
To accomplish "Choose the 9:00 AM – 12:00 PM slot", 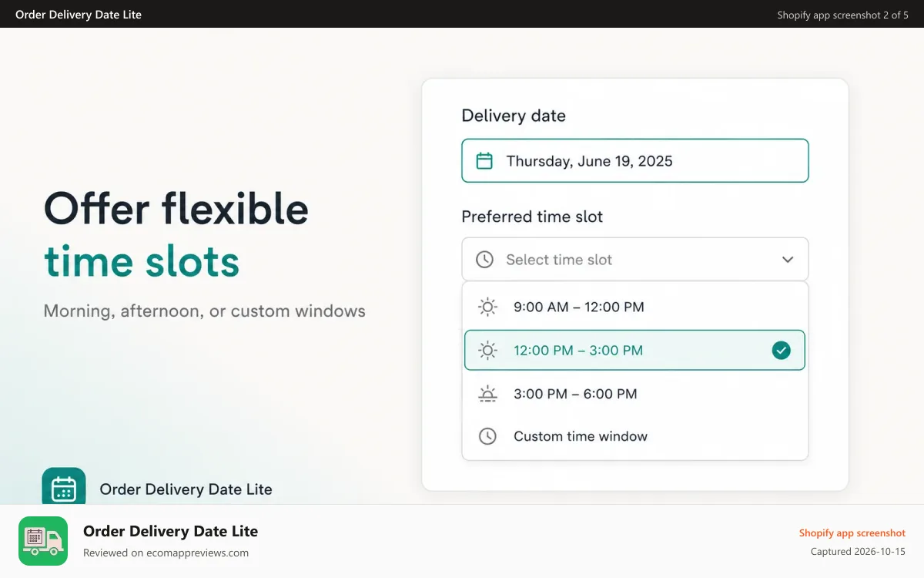I will point(635,307).
